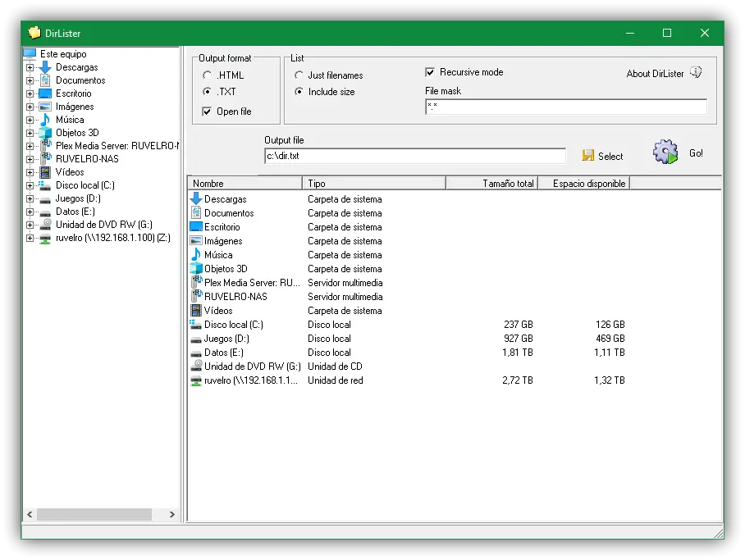Click 'Unidad de red' type cell

336,380
